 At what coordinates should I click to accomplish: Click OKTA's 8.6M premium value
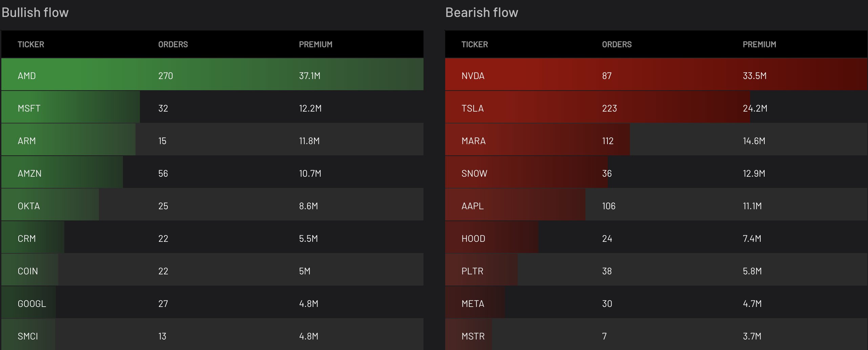pos(309,206)
